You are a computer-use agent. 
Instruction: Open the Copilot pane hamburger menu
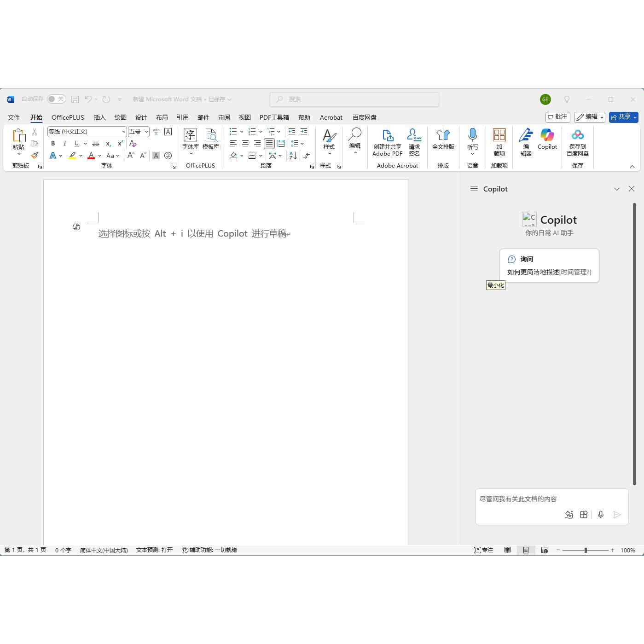[x=474, y=189]
